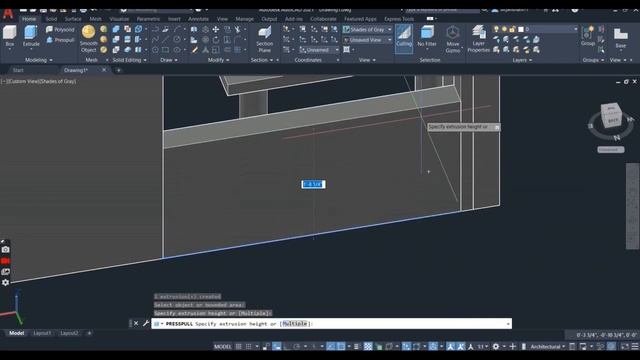This screenshot has width=640, height=360.
Task: Open the Unnamed UCS dropdown
Action: click(319, 50)
